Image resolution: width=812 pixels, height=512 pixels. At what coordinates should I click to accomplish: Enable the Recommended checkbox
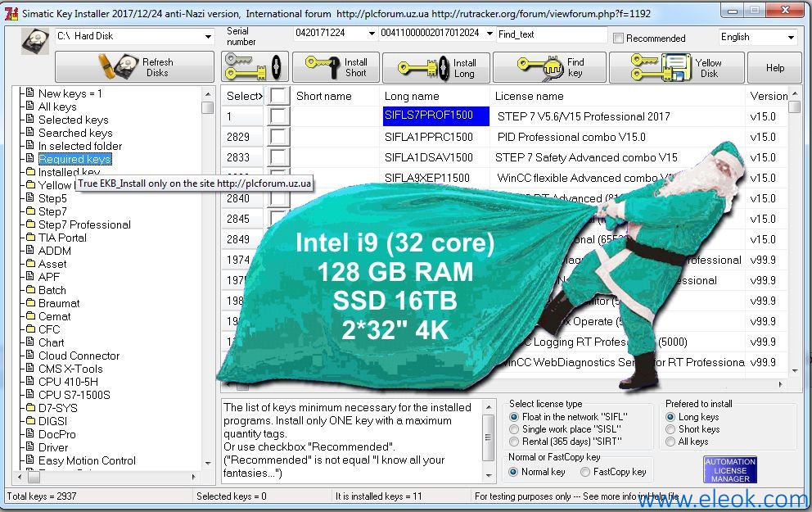[x=618, y=38]
